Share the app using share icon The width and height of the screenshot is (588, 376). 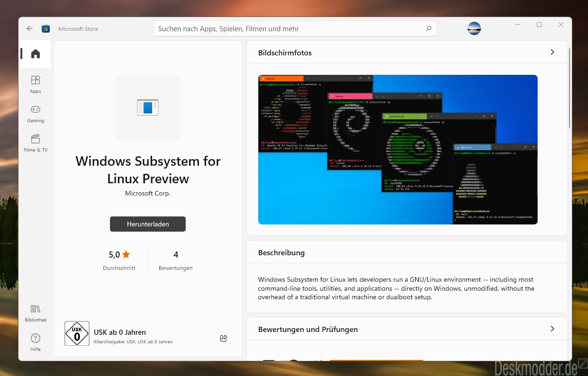click(x=224, y=338)
